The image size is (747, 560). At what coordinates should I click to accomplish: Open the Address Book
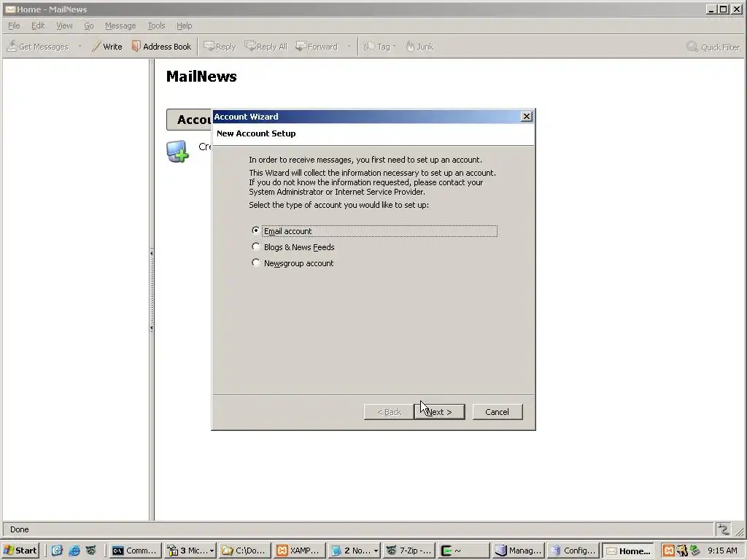161,46
